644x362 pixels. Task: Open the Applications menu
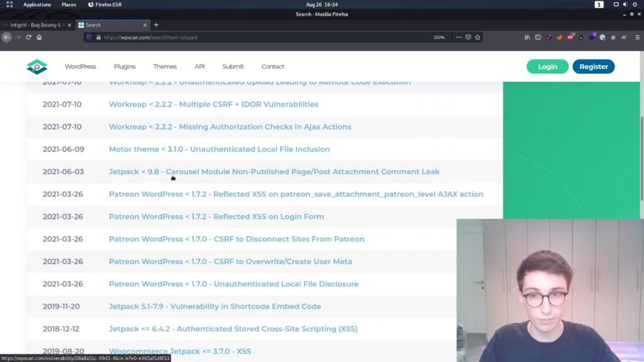[x=37, y=4]
